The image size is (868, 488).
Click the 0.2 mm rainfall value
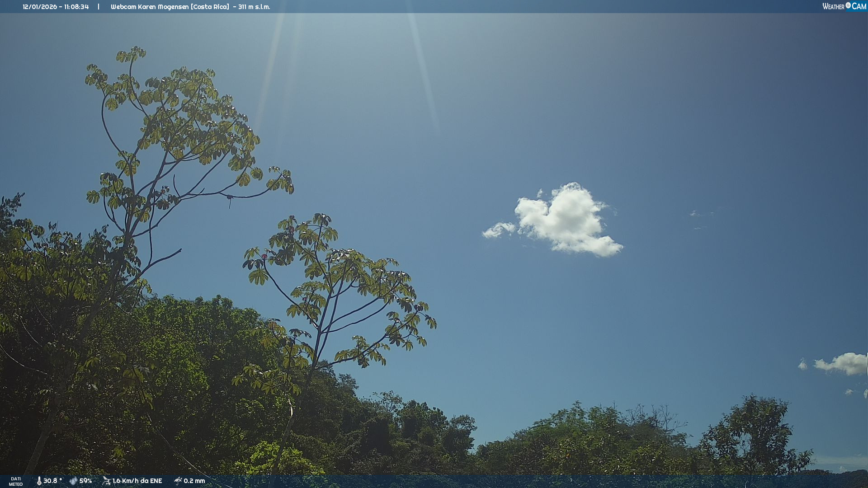[194, 481]
